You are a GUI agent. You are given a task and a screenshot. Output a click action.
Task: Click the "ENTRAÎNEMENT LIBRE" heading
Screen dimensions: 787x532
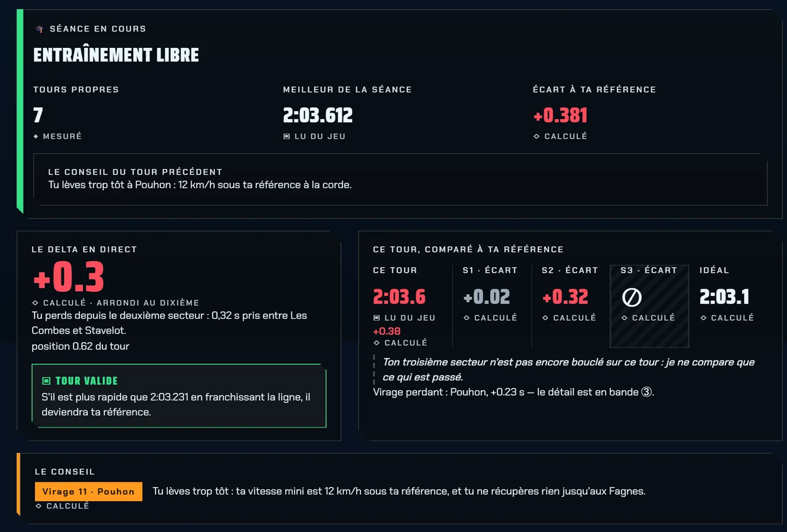click(116, 55)
